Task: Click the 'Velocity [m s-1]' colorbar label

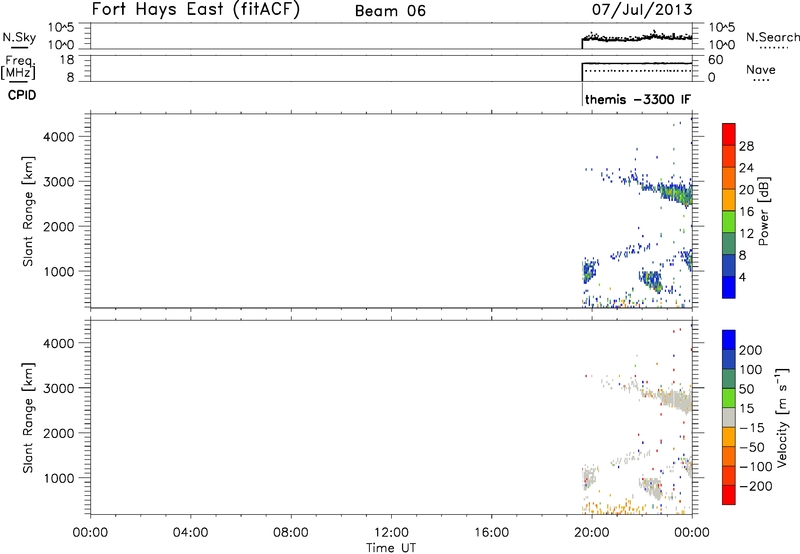Action: (x=782, y=417)
